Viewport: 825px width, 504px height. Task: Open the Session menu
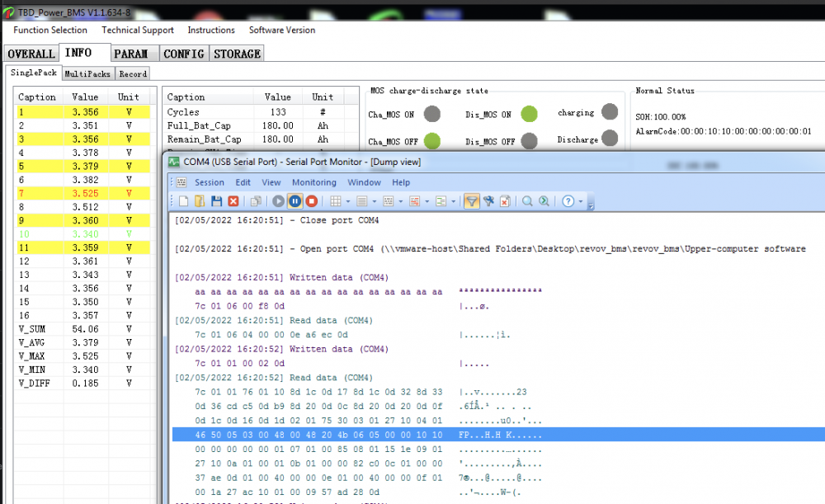(210, 182)
